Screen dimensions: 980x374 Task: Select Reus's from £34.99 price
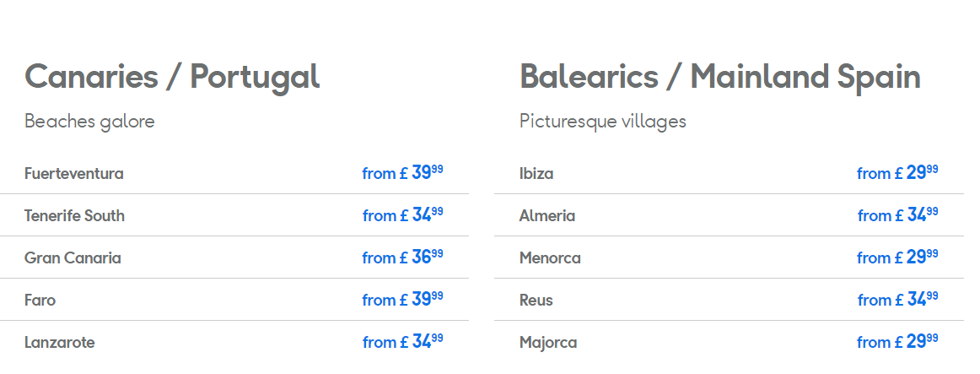point(897,300)
